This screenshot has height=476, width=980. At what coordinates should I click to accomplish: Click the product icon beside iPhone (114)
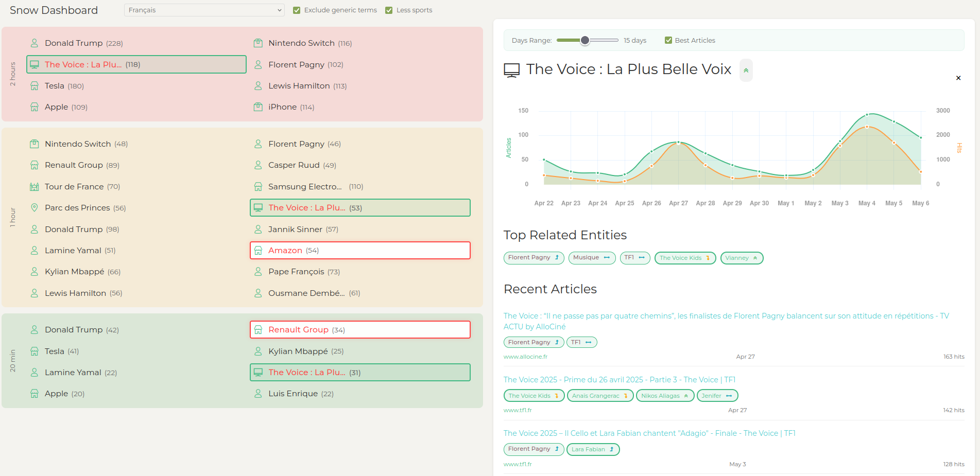pos(258,107)
